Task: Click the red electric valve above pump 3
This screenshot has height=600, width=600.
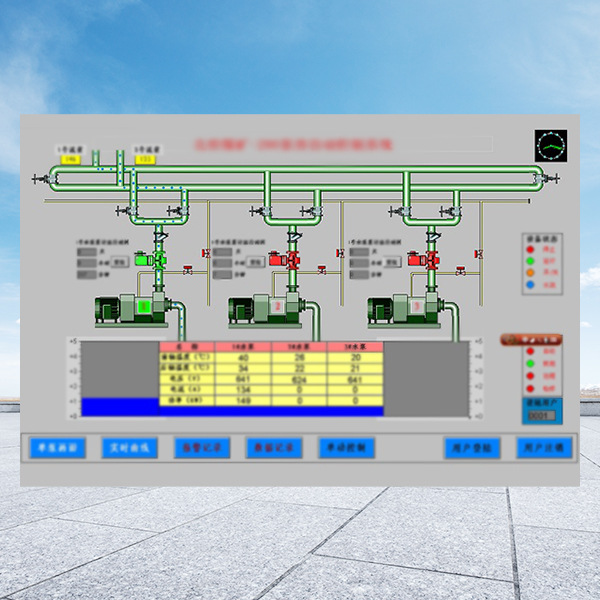Action: coord(432,260)
